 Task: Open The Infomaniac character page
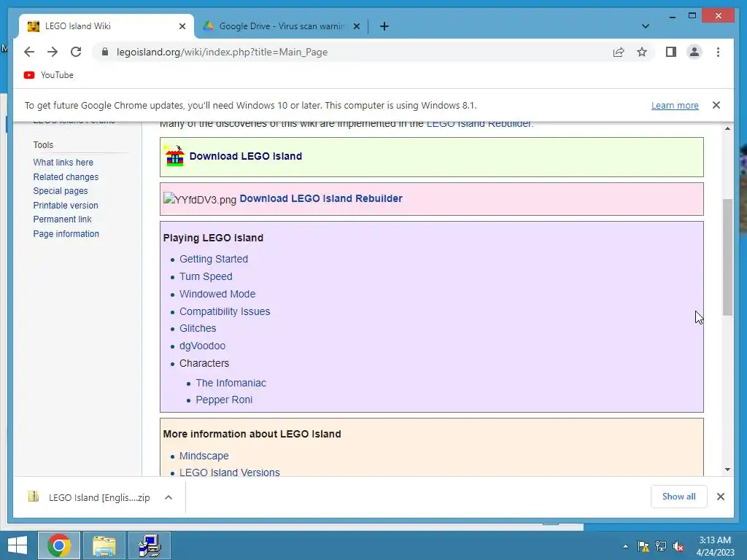tap(231, 383)
